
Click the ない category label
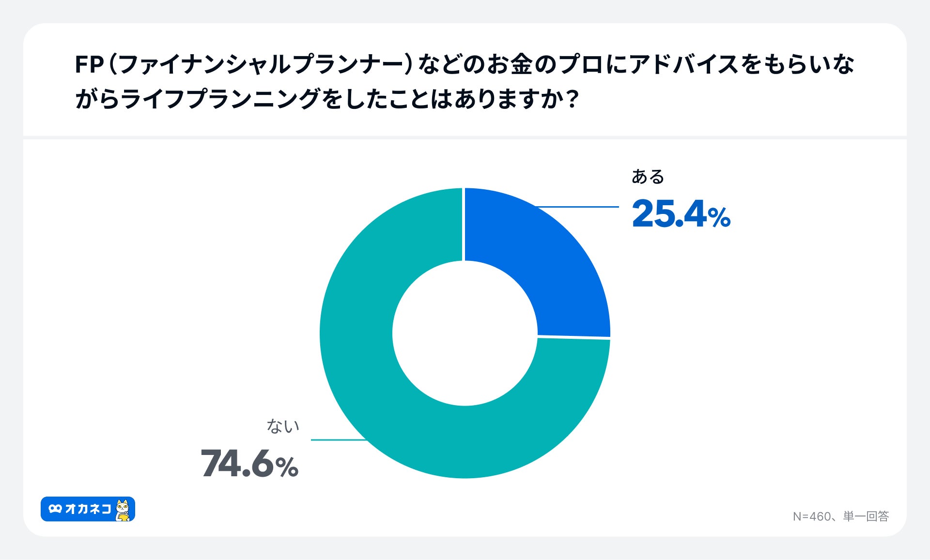point(283,426)
